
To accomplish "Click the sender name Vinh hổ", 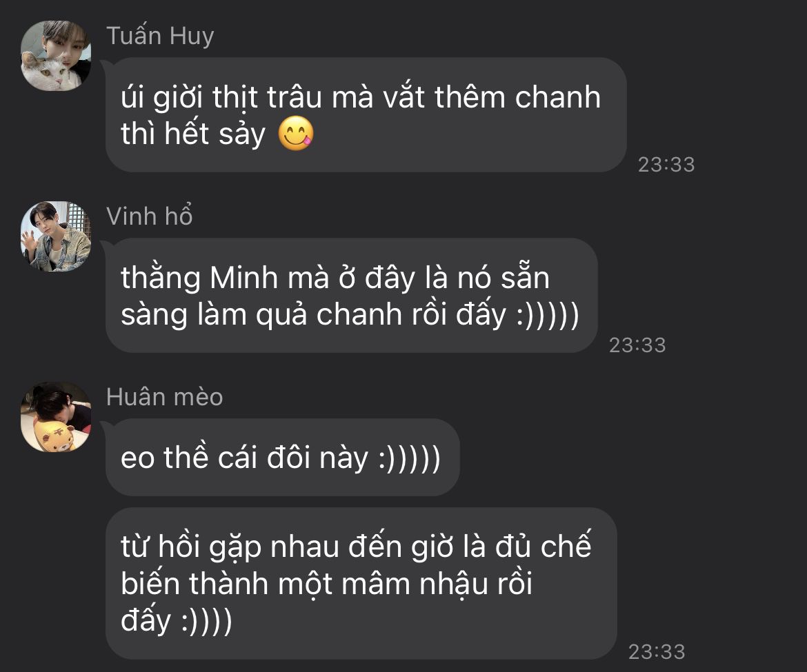I will coord(149,216).
